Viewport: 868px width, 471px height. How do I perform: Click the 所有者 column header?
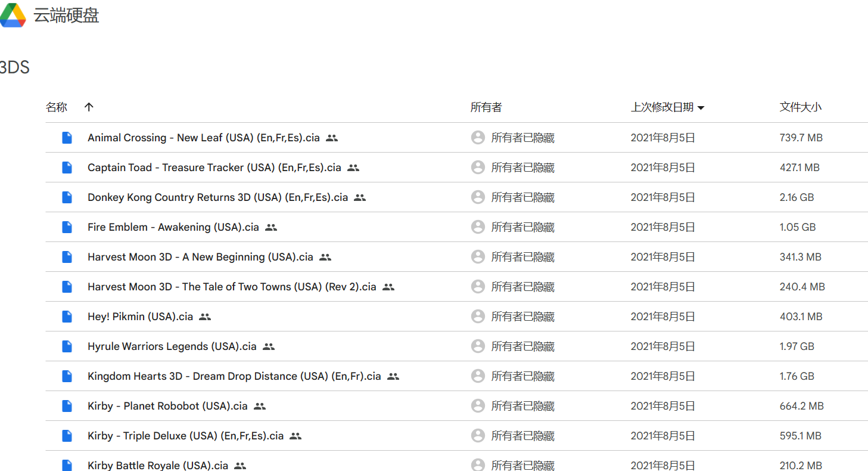tap(486, 107)
